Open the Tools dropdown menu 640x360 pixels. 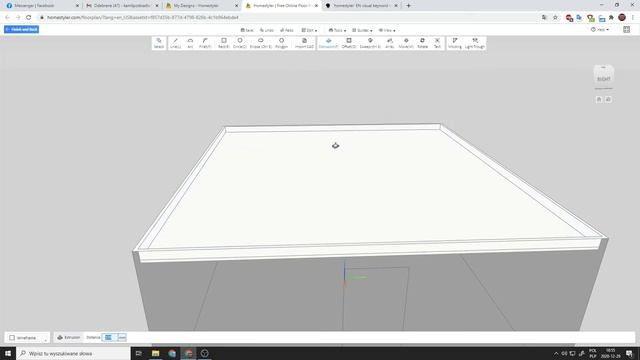(337, 30)
